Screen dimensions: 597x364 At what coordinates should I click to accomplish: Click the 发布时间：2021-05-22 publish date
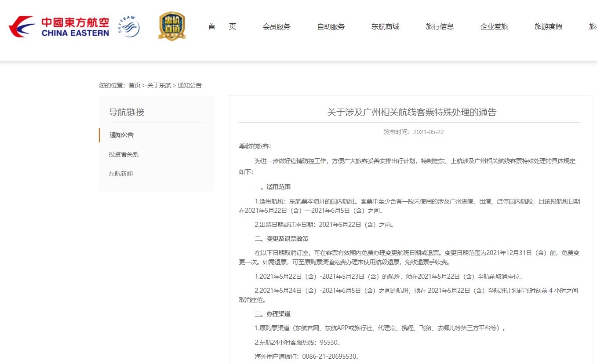point(414,132)
